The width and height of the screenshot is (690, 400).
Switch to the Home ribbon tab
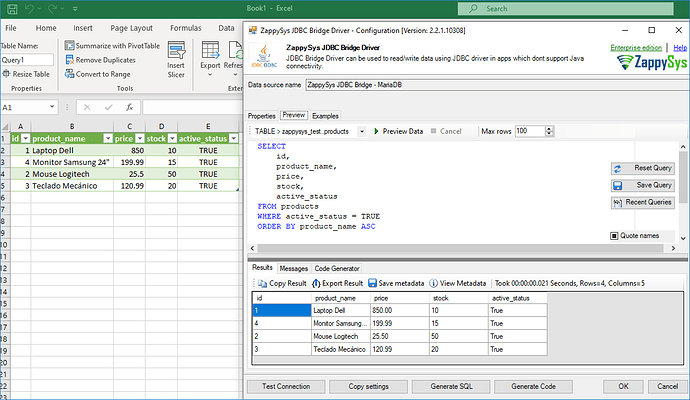(46, 28)
